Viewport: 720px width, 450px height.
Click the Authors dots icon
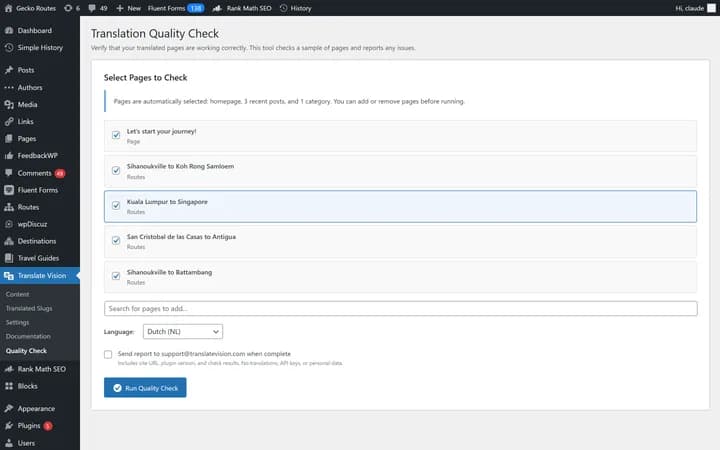point(9,87)
